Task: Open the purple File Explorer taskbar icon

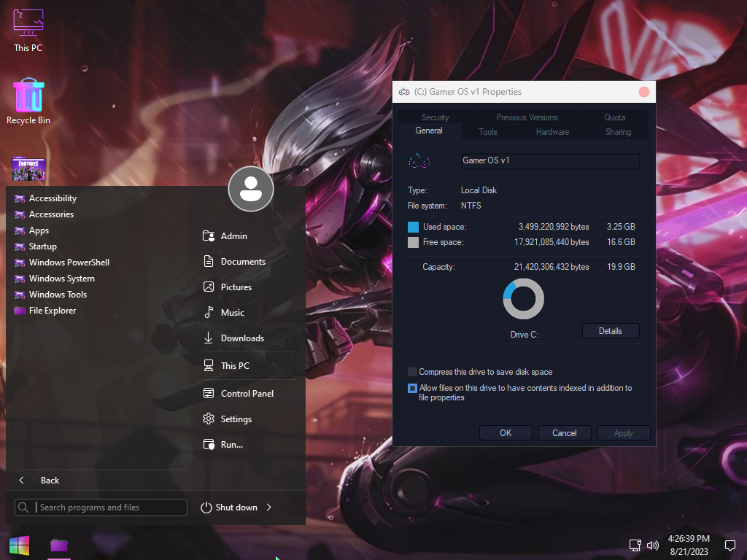Action: pyautogui.click(x=59, y=545)
